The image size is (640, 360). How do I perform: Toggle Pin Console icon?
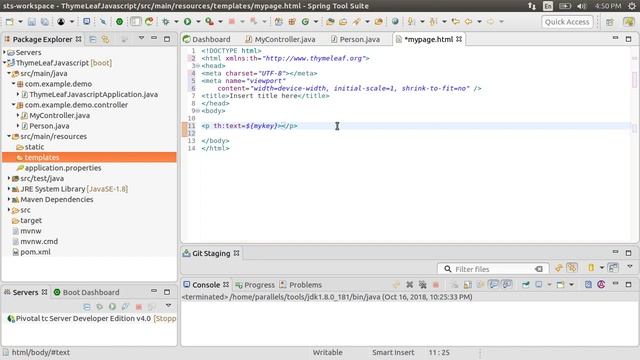pyautogui.click(x=525, y=284)
